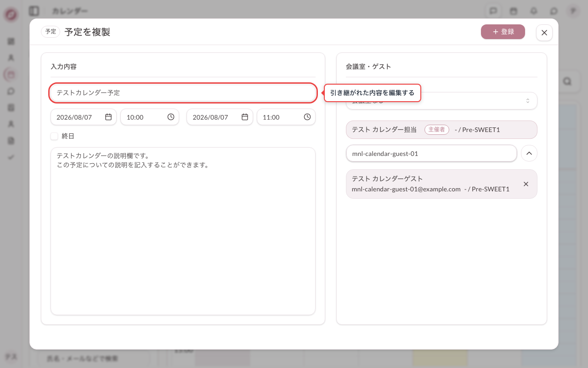The height and width of the screenshot is (368, 588).
Task: Remove guest テスト カレンダーゲスト with the X
Action: click(526, 184)
